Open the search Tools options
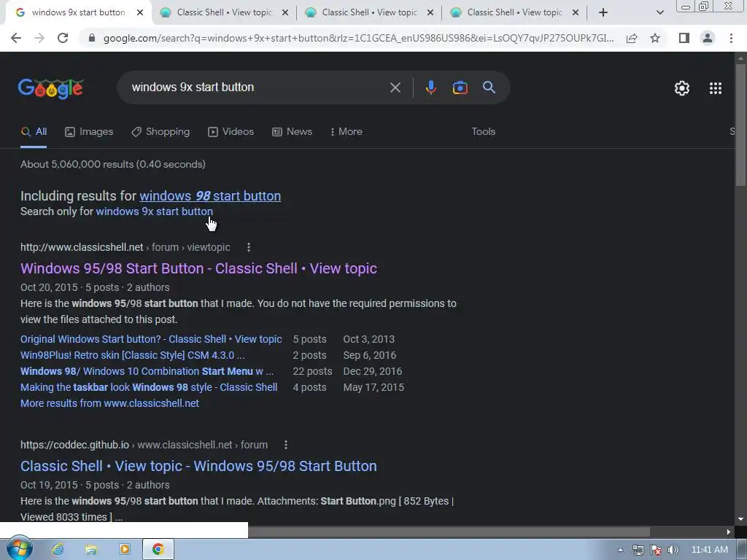 tap(483, 132)
